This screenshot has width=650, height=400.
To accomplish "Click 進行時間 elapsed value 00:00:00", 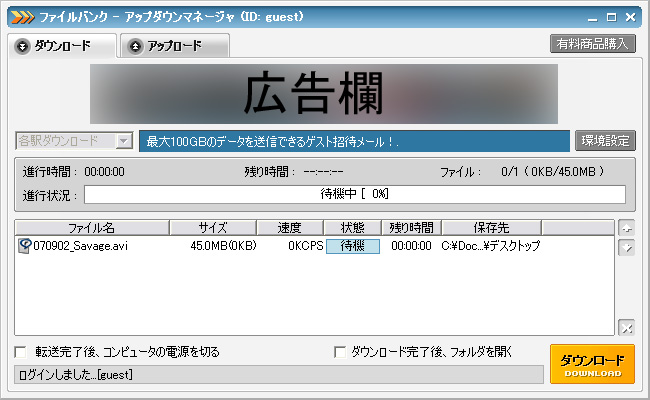I will click(104, 172).
